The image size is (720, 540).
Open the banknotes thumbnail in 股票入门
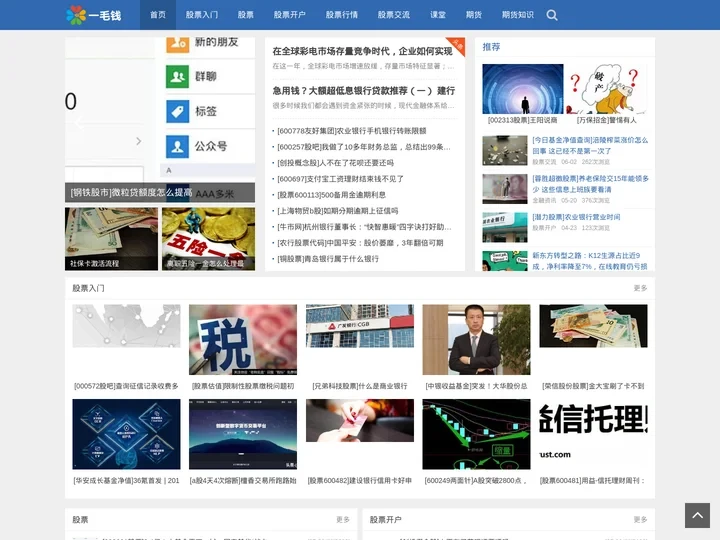coord(593,326)
